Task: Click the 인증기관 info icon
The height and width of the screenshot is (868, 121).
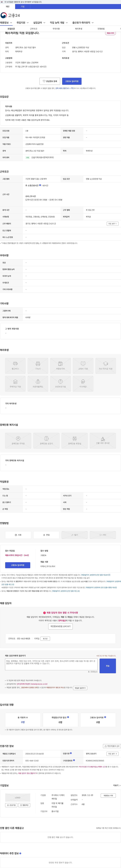Action: 71,753
